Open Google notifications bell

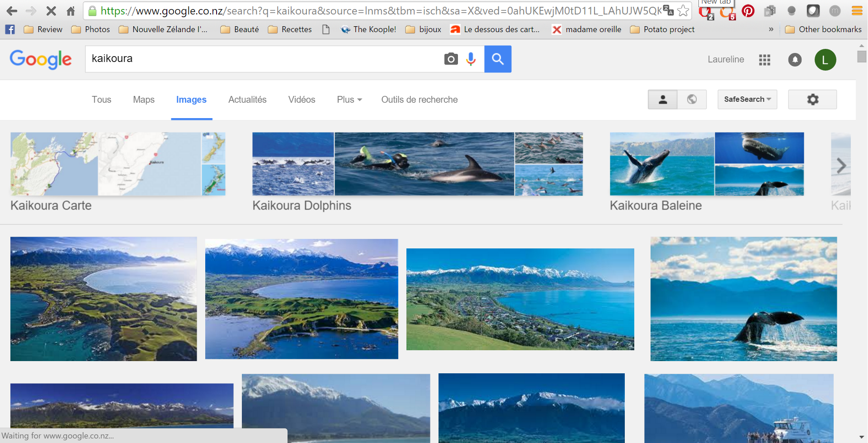(794, 60)
